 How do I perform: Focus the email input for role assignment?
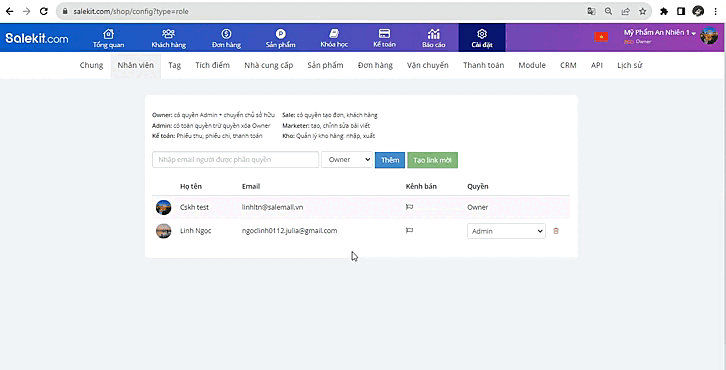click(235, 159)
